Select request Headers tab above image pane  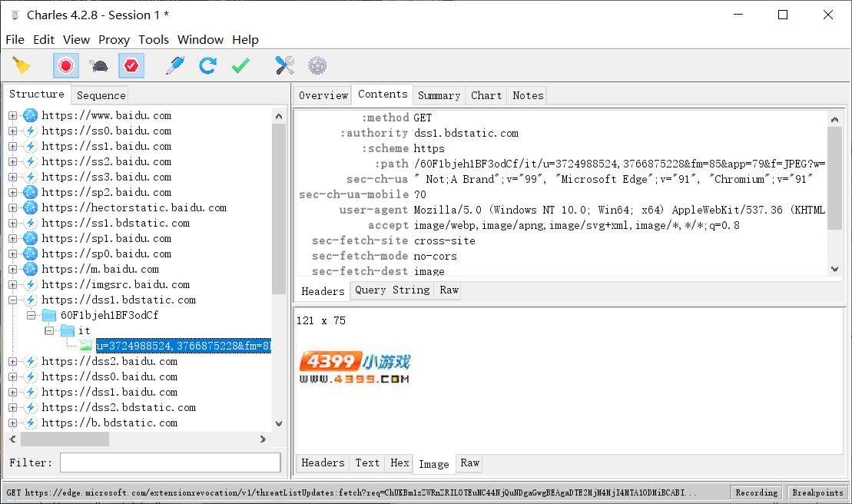click(323, 291)
